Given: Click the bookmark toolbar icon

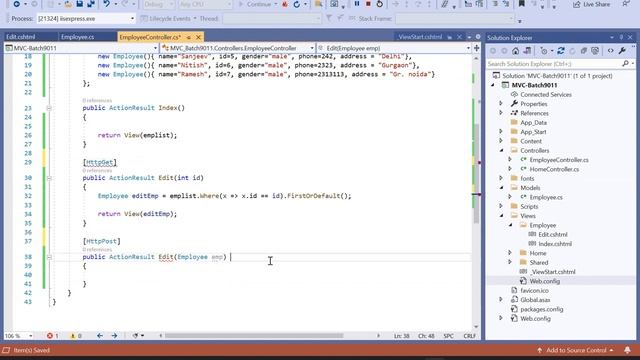Looking at the screenshot, I should (522, 4).
